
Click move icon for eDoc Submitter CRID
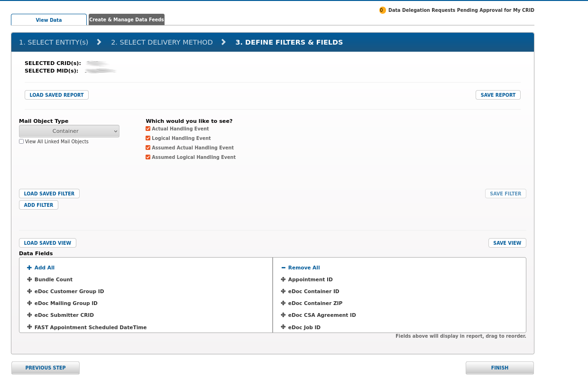(29, 315)
